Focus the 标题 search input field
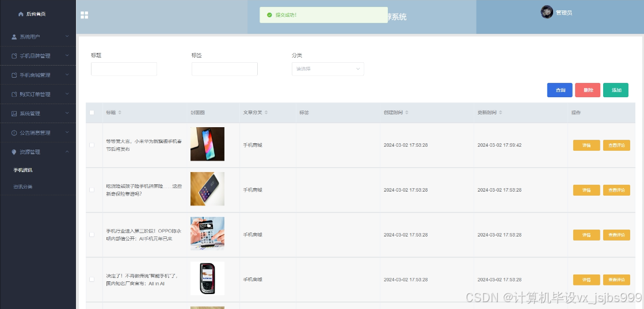The image size is (644, 309). coord(124,69)
